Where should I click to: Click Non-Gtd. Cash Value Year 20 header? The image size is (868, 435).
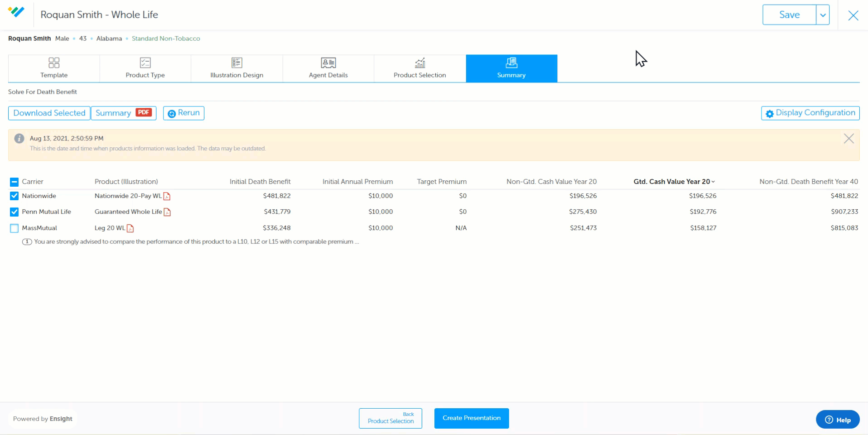pyautogui.click(x=551, y=181)
